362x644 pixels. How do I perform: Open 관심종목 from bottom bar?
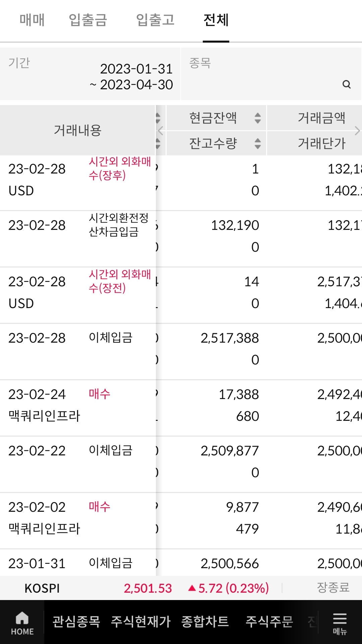pos(76,622)
